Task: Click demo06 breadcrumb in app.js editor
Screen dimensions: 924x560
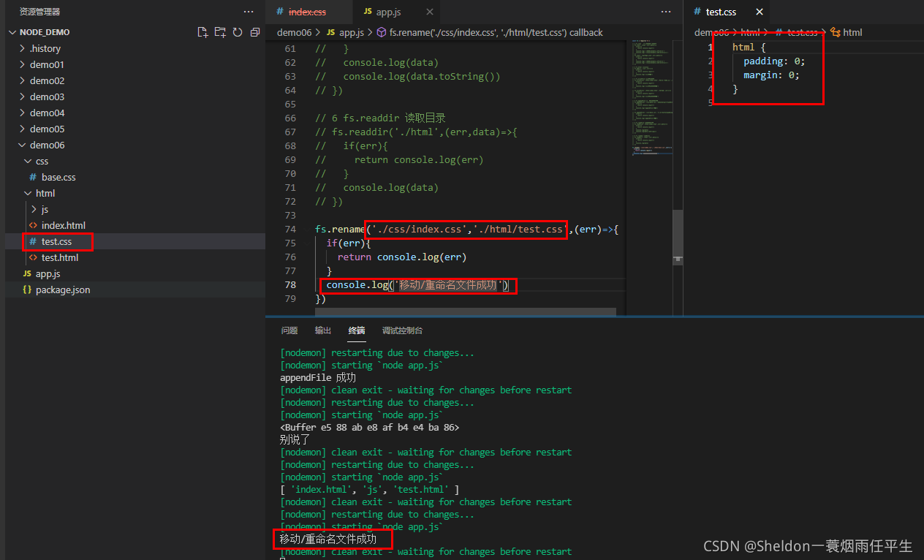Action: click(x=294, y=32)
